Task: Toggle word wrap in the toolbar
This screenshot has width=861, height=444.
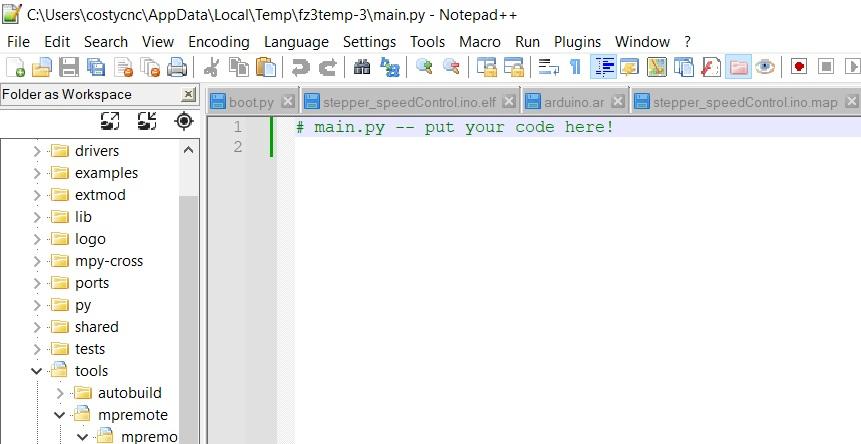Action: pos(548,67)
